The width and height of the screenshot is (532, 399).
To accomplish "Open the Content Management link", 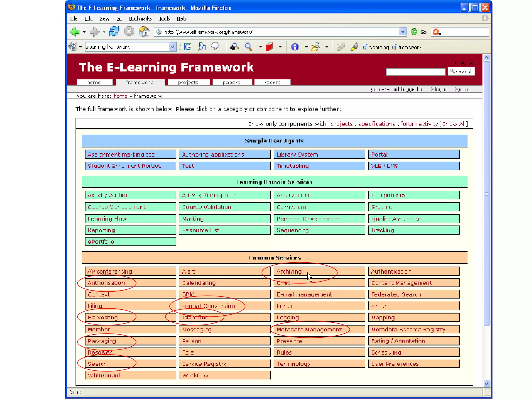I will click(402, 283).
